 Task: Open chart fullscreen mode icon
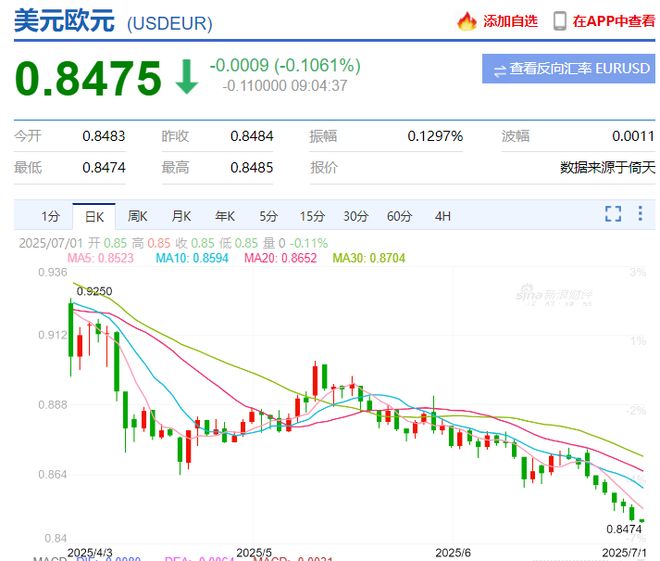click(x=613, y=214)
